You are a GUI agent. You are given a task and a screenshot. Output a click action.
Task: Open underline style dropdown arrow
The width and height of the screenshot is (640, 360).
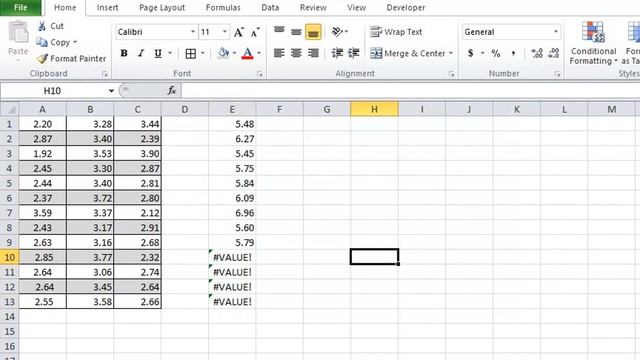170,53
